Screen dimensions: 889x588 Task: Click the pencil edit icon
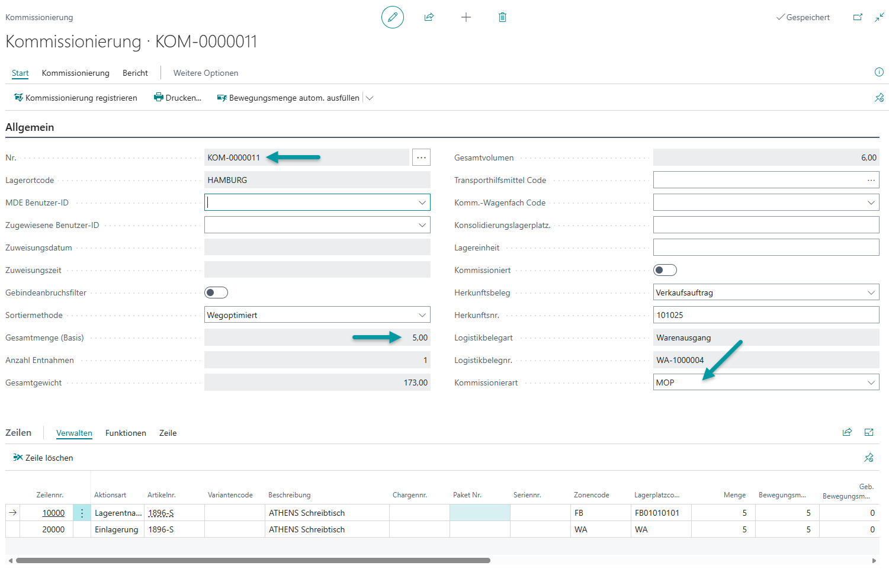click(x=392, y=17)
